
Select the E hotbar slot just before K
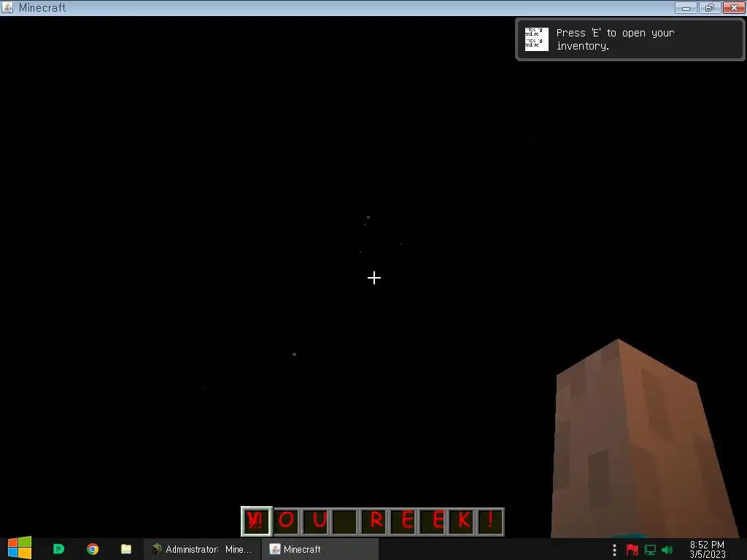tap(433, 521)
